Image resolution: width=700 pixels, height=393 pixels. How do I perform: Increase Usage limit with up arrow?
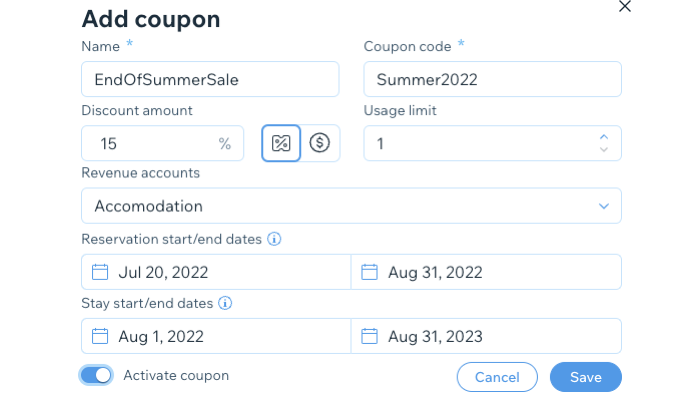(x=604, y=137)
